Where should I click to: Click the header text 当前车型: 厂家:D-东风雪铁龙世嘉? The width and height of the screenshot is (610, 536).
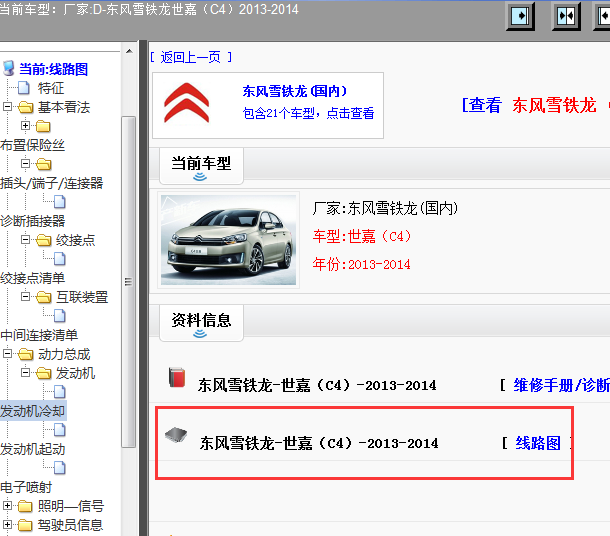coord(149,9)
